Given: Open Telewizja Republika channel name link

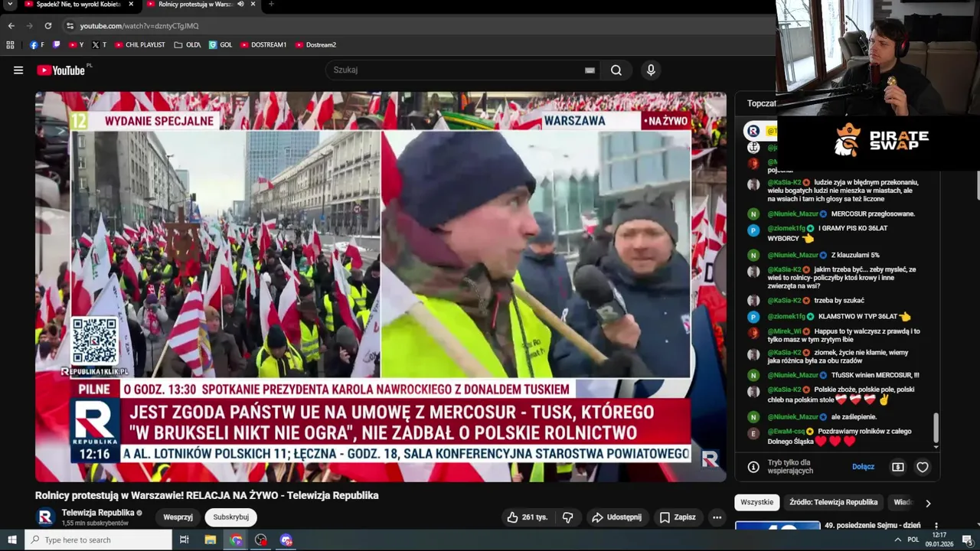Looking at the screenshot, I should pyautogui.click(x=98, y=513).
